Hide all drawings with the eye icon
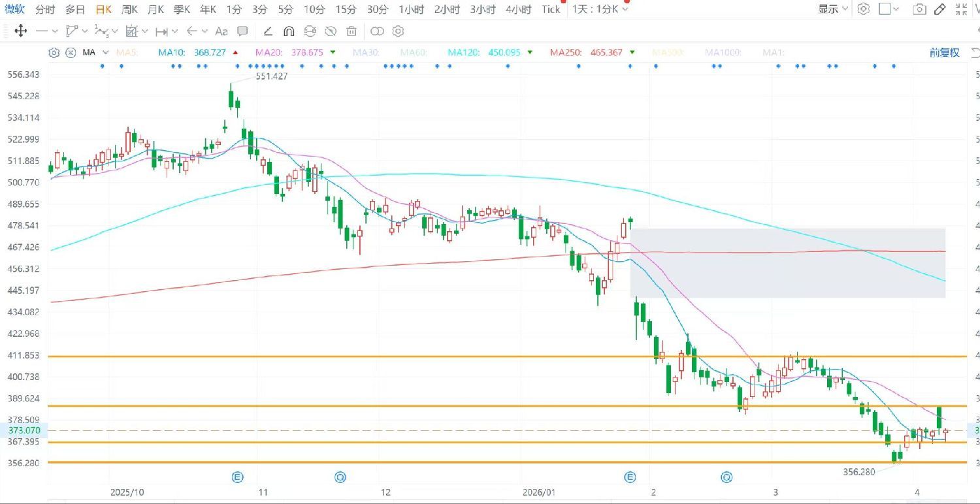This screenshot has height=504, width=980. pyautogui.click(x=331, y=31)
